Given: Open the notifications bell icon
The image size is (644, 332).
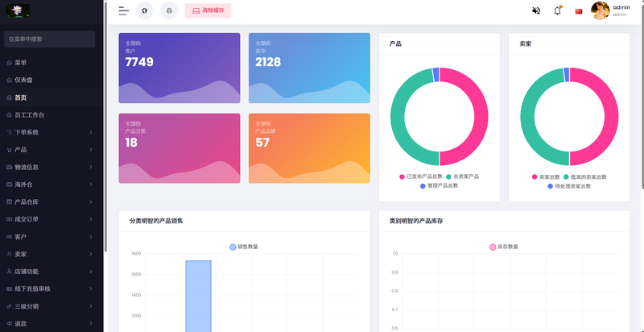Looking at the screenshot, I should click(557, 11).
